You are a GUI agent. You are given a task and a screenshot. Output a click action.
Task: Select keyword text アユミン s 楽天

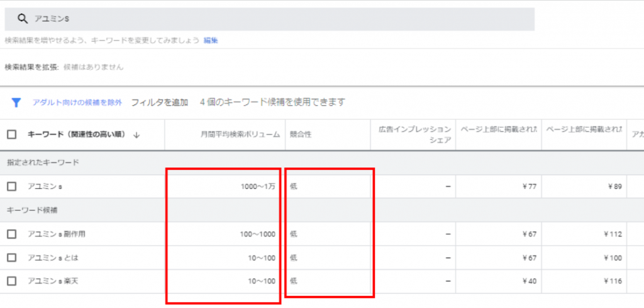53,282
